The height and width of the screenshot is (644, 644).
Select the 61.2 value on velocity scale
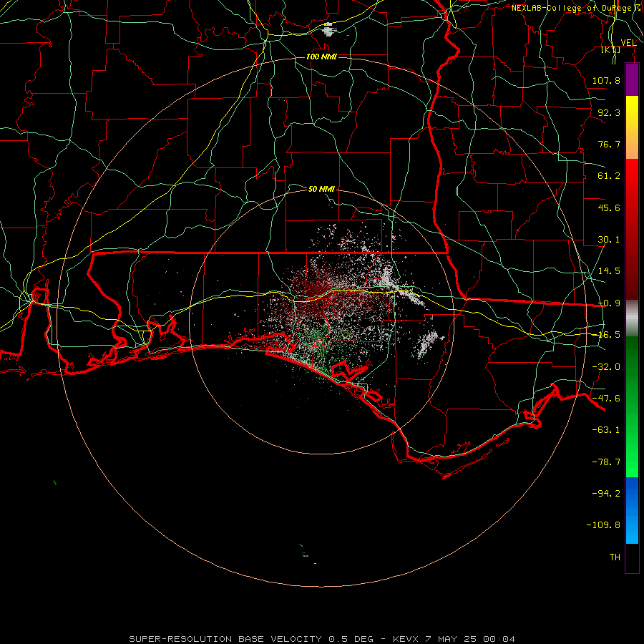609,176
